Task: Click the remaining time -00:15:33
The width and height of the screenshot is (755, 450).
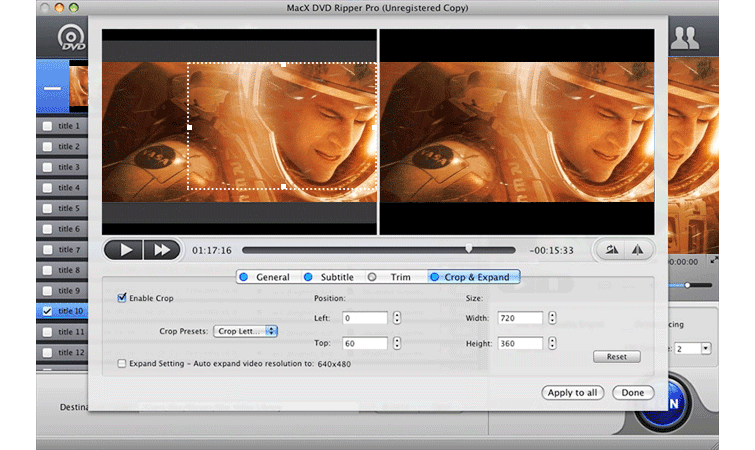Action: [x=551, y=250]
